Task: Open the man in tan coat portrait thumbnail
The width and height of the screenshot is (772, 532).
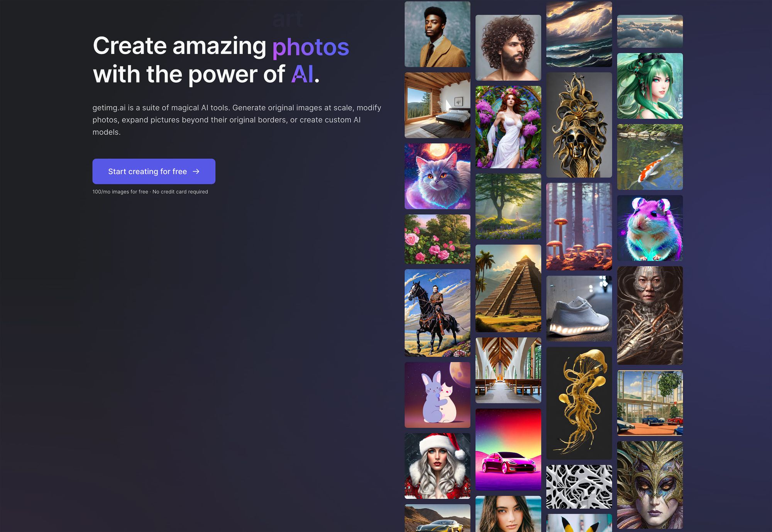Action: click(x=437, y=34)
